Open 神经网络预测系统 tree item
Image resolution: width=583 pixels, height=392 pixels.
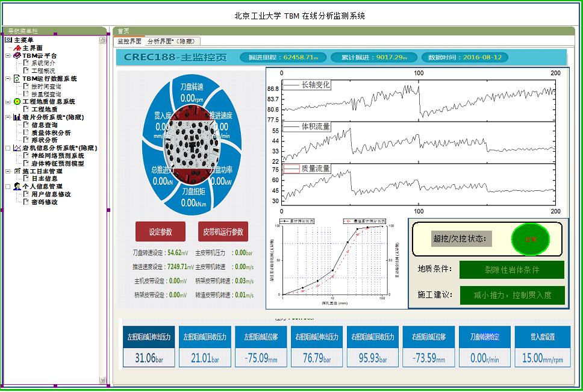pos(57,155)
